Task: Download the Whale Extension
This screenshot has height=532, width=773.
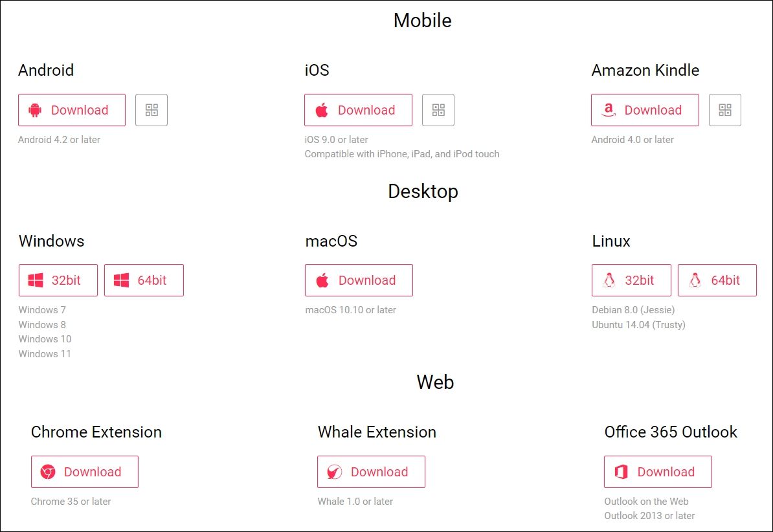Action: pos(370,471)
